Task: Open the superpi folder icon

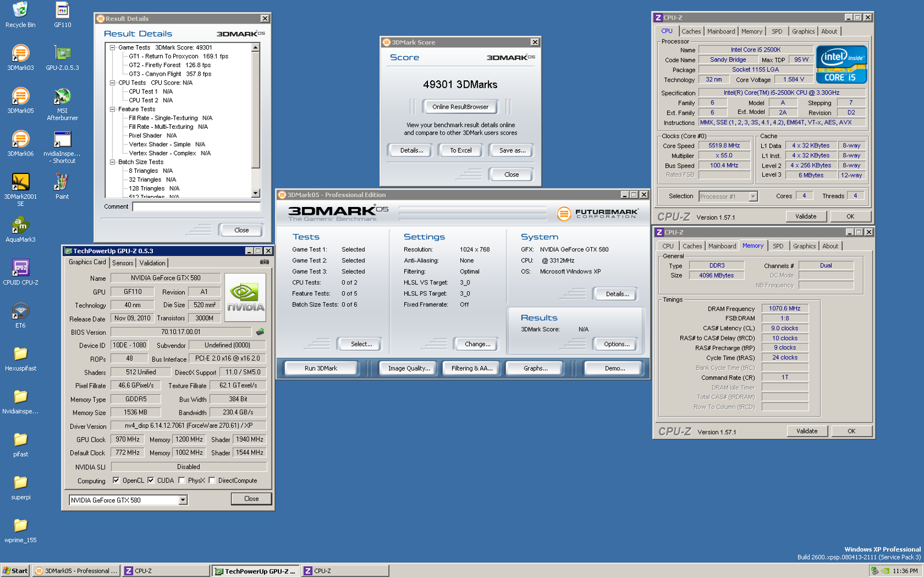Action: pyautogui.click(x=20, y=487)
